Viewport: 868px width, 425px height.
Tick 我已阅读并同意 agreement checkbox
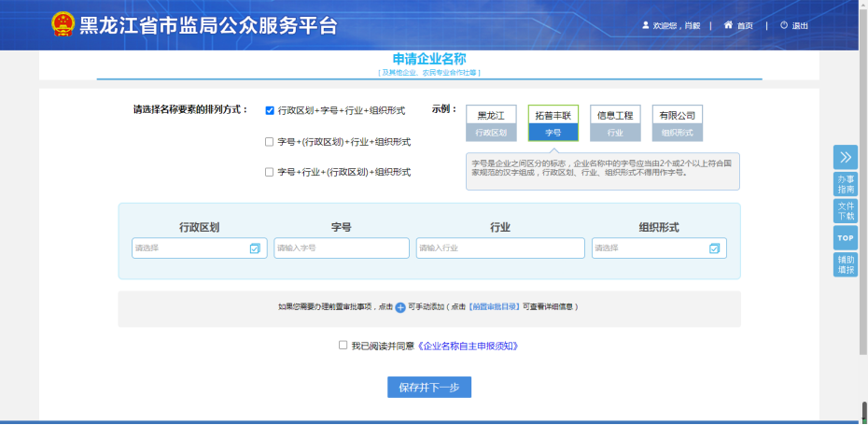(343, 346)
